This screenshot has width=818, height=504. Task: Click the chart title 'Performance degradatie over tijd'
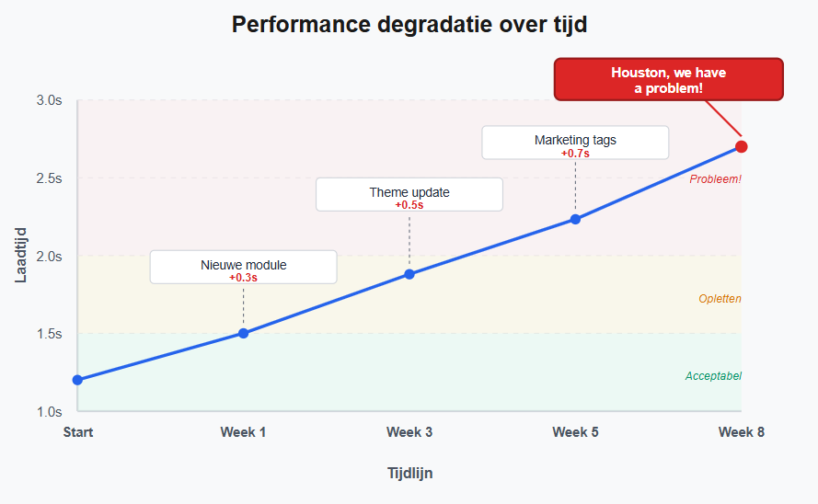coord(409,25)
